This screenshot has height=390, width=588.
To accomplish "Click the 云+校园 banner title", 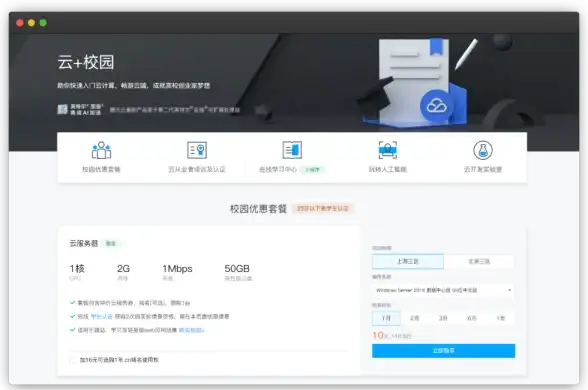I will click(x=86, y=62).
